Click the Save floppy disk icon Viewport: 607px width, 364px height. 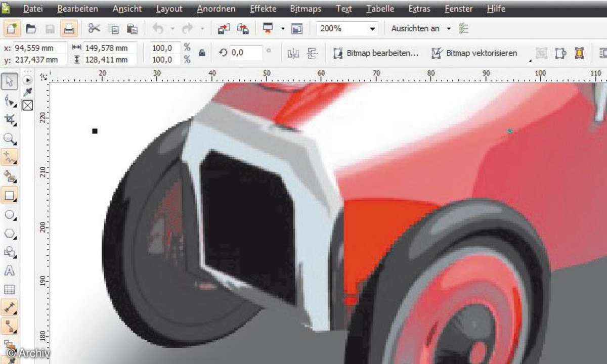click(x=50, y=29)
